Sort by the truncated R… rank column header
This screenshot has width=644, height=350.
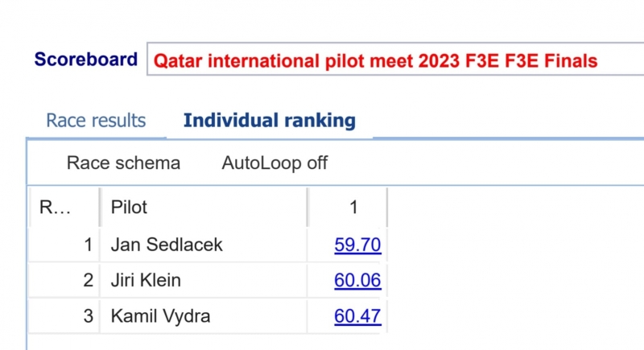[64, 208]
